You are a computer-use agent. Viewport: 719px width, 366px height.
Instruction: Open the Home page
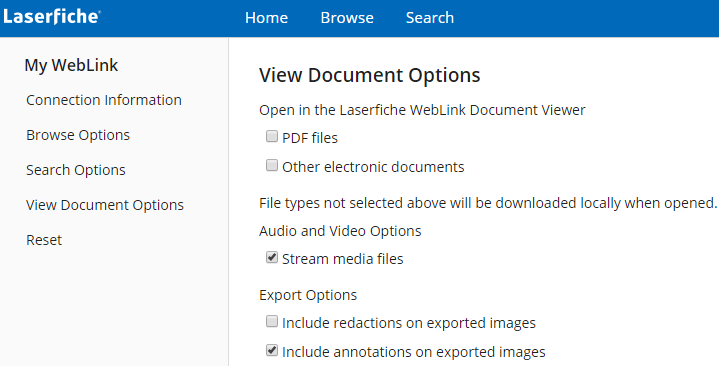click(266, 18)
